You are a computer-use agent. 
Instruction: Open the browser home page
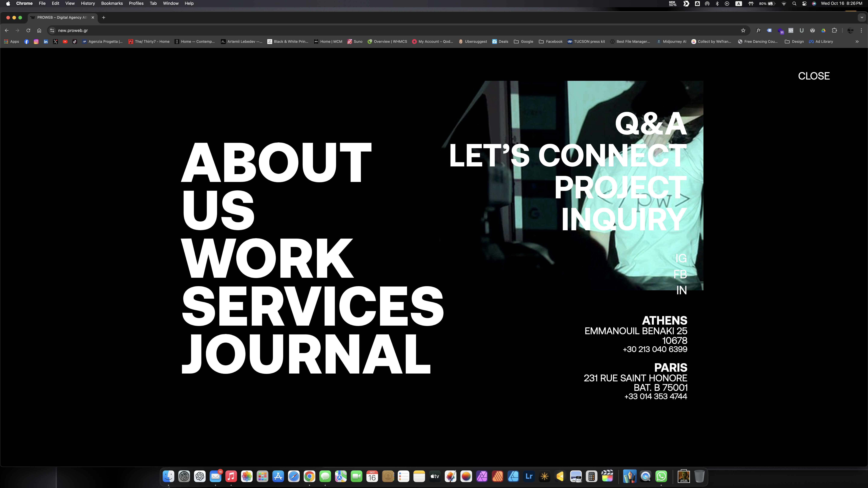pos(39,30)
